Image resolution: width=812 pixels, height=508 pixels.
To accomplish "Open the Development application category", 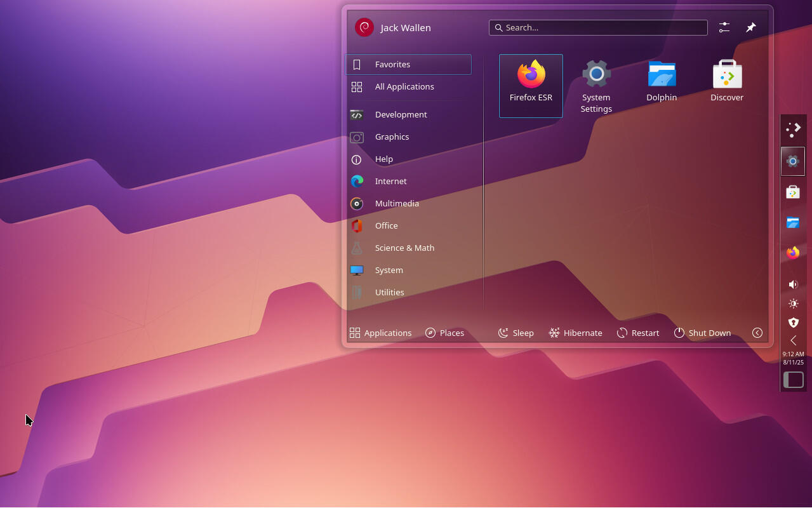I will [x=401, y=114].
